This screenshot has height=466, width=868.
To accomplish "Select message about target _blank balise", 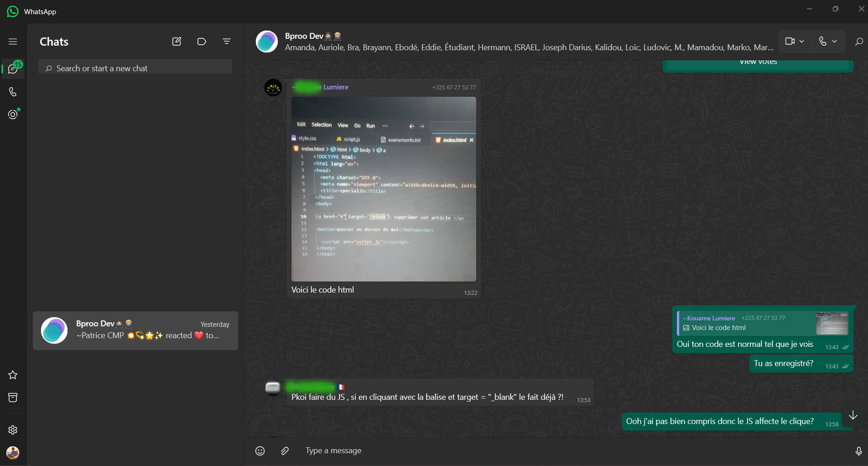I will tap(441, 393).
